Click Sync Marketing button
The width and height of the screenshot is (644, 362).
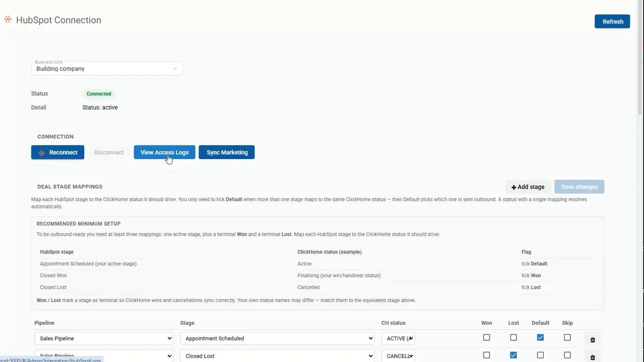(x=227, y=152)
